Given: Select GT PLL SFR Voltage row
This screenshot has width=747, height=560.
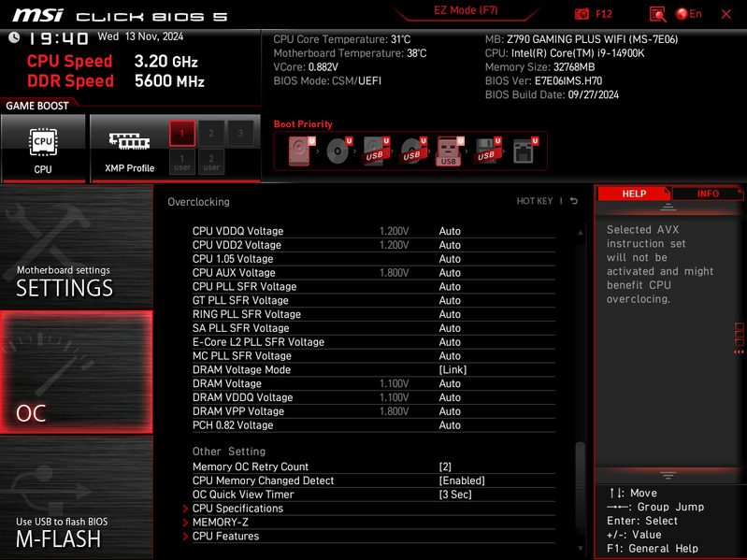Looking at the screenshot, I should (374, 300).
